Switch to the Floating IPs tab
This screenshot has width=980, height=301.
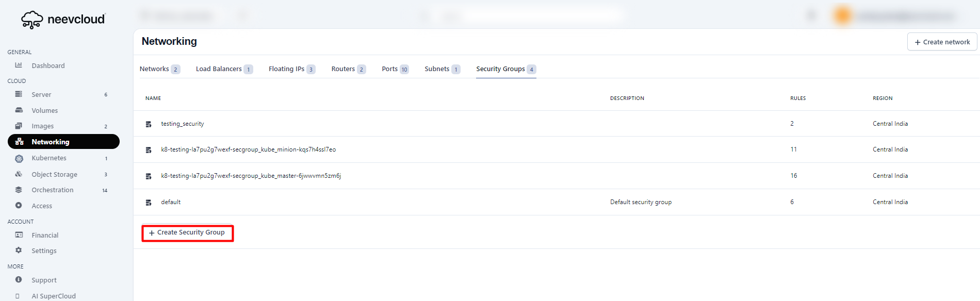[287, 69]
